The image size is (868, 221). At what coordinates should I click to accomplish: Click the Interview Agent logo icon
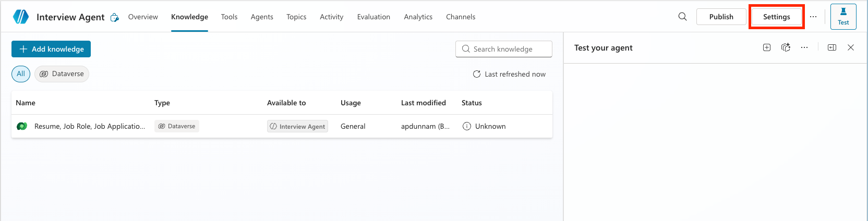pyautogui.click(x=21, y=17)
